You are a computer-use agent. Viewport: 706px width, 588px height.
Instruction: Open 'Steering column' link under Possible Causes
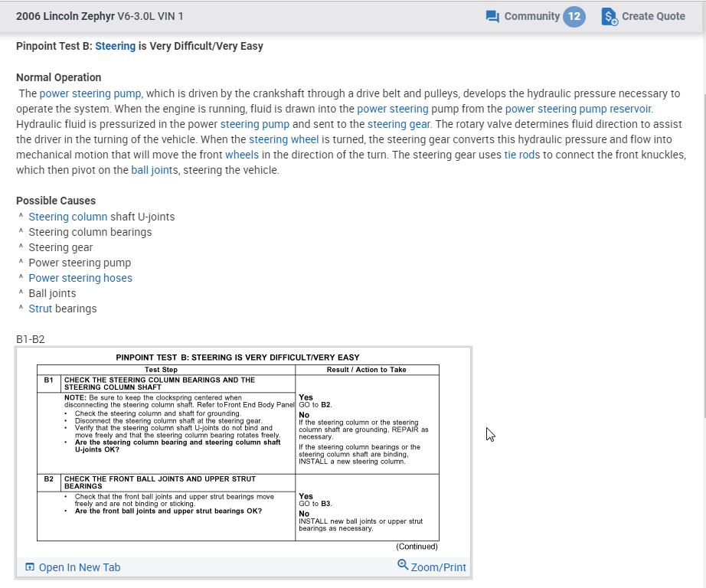(68, 217)
